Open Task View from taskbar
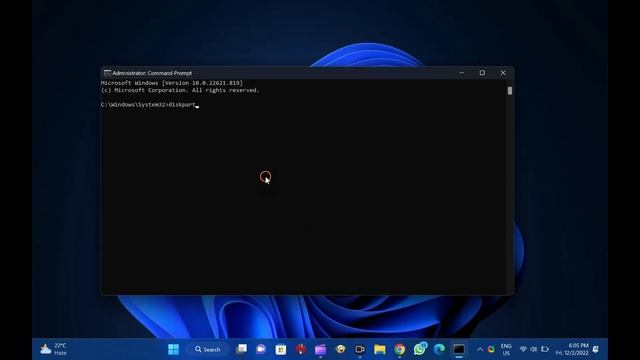Image resolution: width=640 pixels, height=360 pixels. 241,349
